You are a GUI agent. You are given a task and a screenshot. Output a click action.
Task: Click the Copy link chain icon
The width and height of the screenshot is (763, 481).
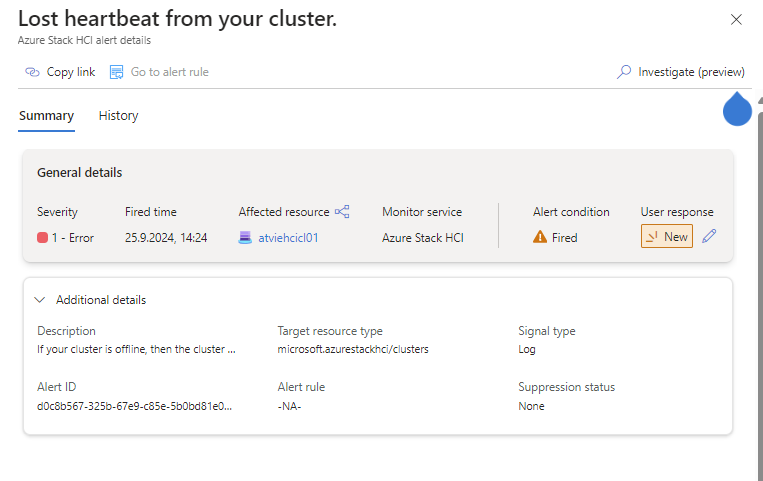[32, 72]
